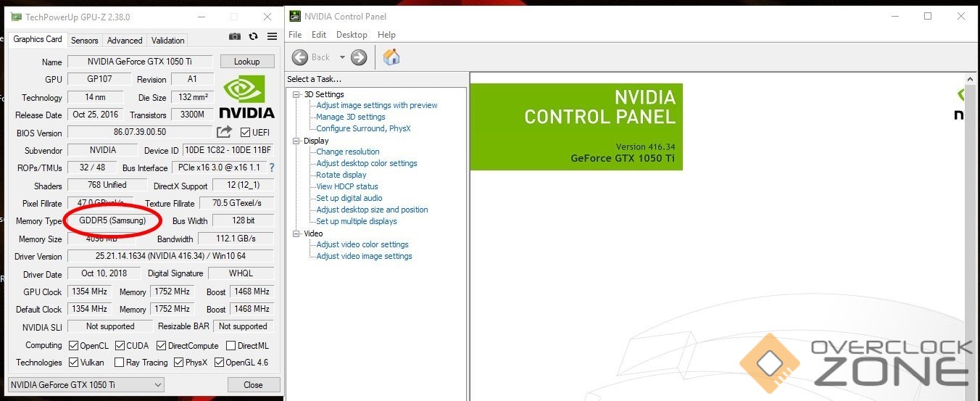
Task: Open Adjust desktop size and position
Action: click(x=372, y=210)
